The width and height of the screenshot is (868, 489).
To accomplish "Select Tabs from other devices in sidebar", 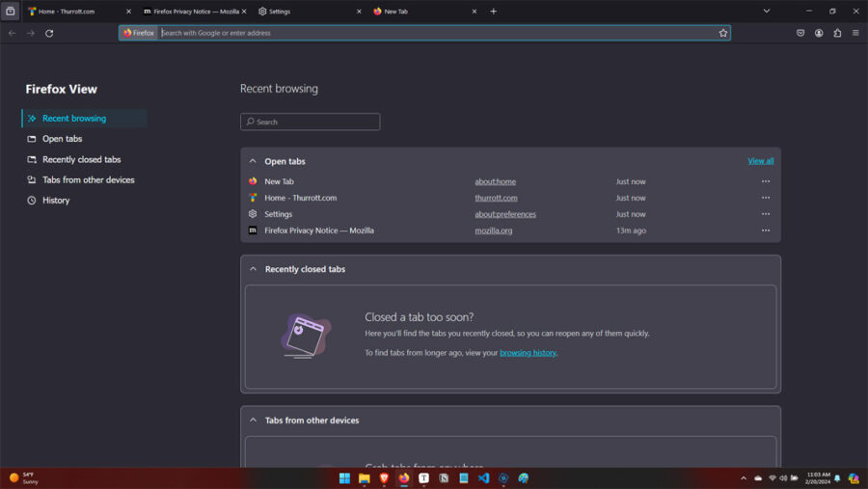I will click(84, 180).
